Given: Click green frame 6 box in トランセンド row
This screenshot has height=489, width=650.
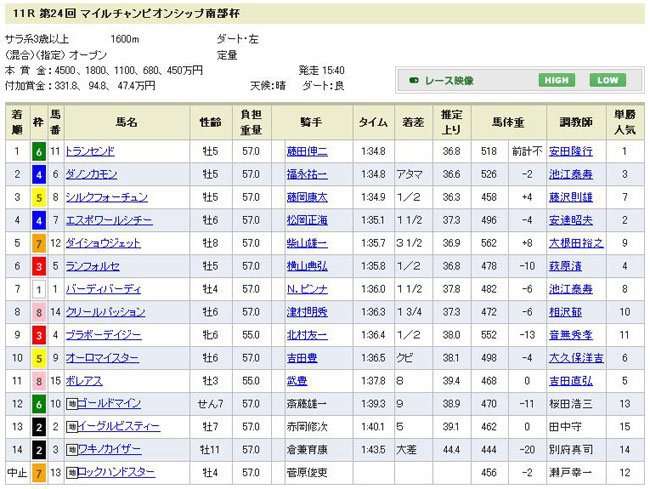Looking at the screenshot, I should pyautogui.click(x=38, y=151).
